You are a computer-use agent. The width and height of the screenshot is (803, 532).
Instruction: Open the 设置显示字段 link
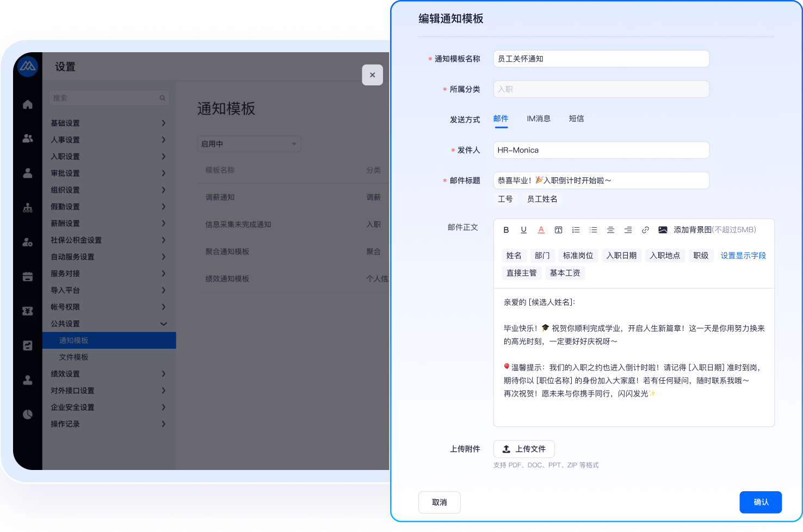[x=743, y=256]
